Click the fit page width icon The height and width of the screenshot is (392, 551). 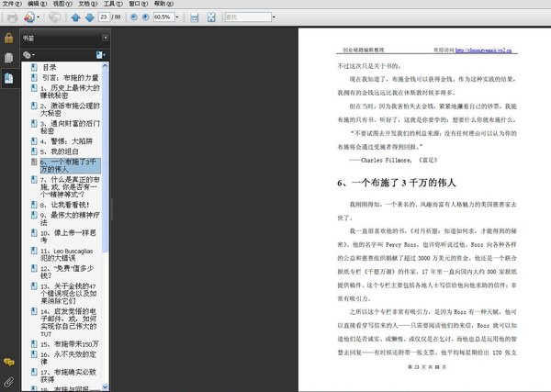click(195, 17)
